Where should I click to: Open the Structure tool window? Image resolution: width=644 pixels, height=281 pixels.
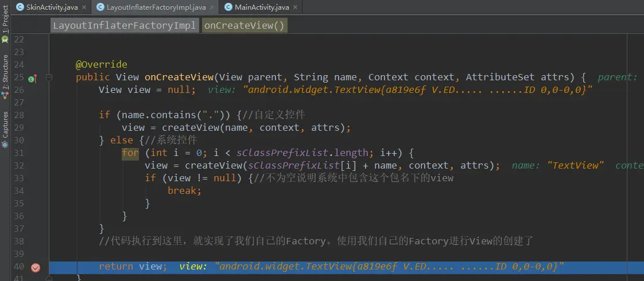click(x=5, y=72)
